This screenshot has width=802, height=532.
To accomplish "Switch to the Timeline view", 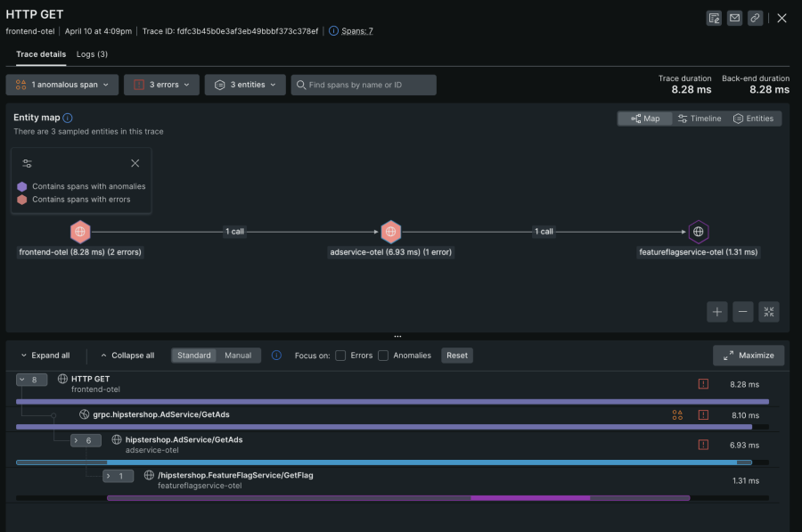I will point(700,119).
